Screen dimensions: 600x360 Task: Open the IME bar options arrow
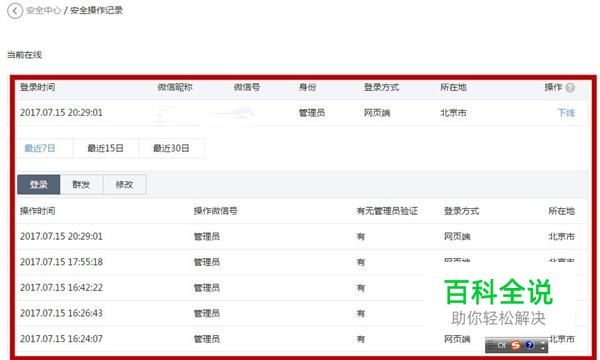coord(542,346)
